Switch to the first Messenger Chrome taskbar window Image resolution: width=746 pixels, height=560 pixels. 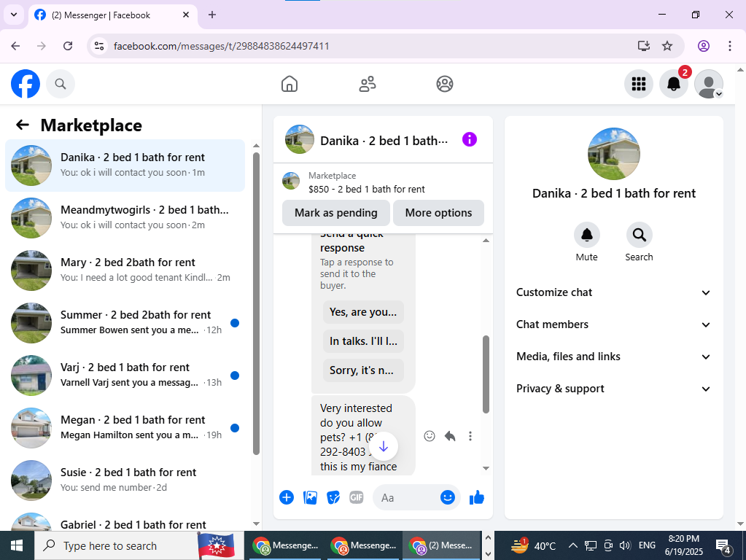point(287,545)
